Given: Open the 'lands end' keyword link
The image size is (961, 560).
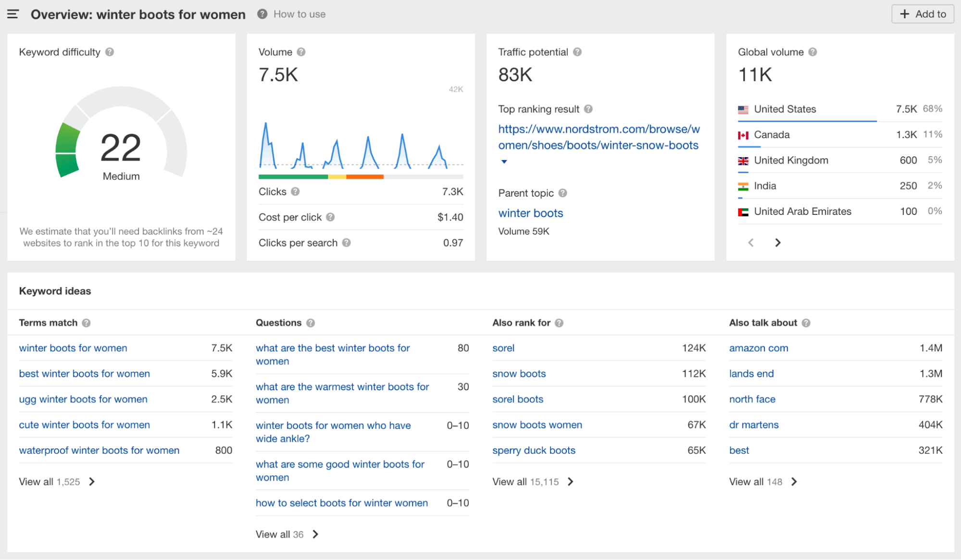Looking at the screenshot, I should 751,373.
